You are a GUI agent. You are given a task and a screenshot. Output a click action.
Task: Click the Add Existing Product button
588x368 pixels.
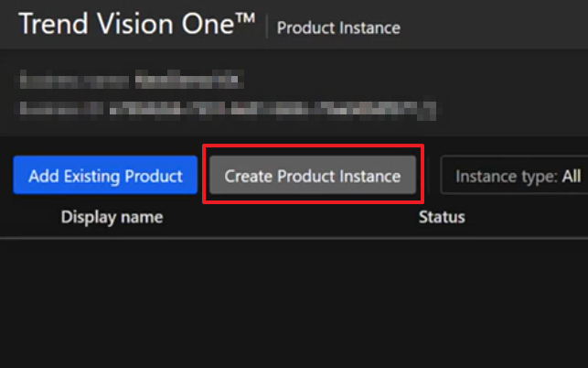[105, 176]
